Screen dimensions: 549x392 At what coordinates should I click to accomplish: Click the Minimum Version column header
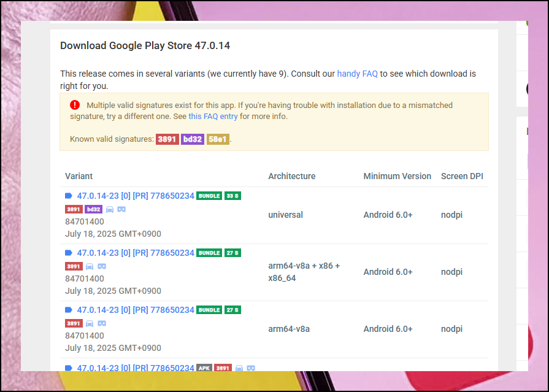(397, 176)
